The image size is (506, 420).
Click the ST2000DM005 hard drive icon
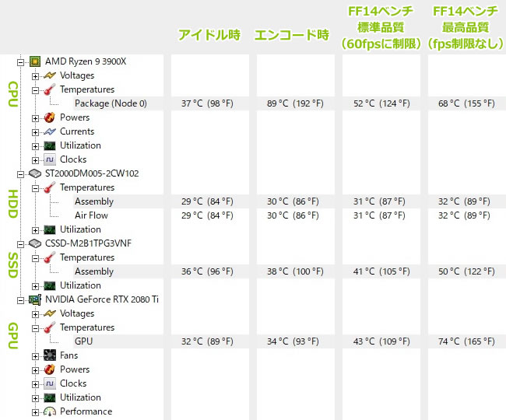(x=35, y=173)
